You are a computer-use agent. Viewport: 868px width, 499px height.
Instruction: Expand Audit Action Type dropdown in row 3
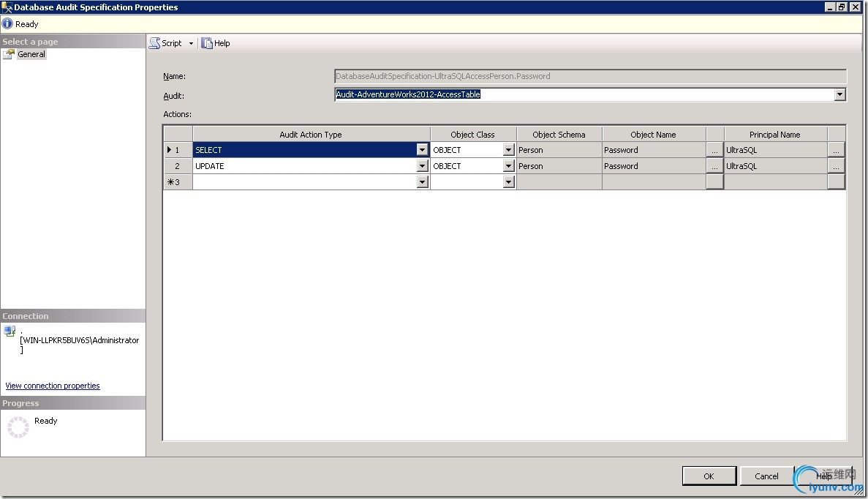click(422, 181)
